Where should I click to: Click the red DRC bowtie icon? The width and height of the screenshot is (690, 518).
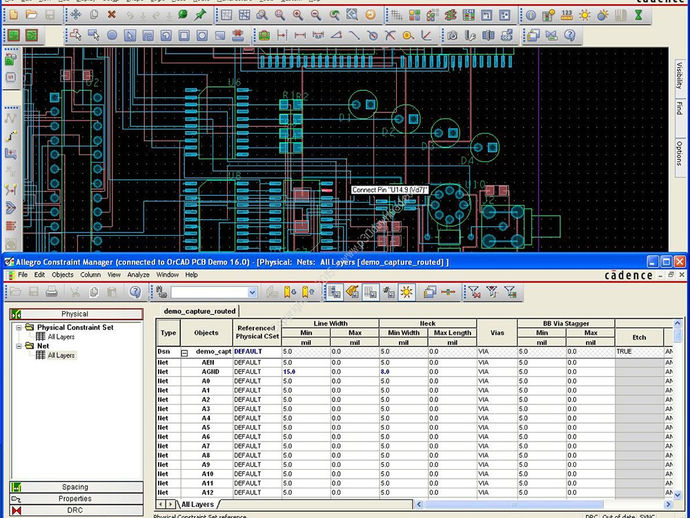(x=16, y=511)
